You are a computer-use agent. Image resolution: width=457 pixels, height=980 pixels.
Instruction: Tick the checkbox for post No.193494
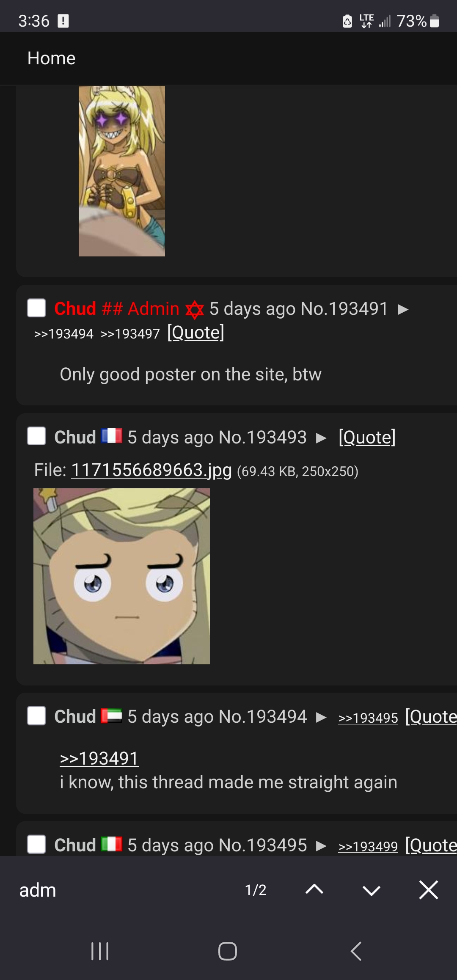point(36,716)
